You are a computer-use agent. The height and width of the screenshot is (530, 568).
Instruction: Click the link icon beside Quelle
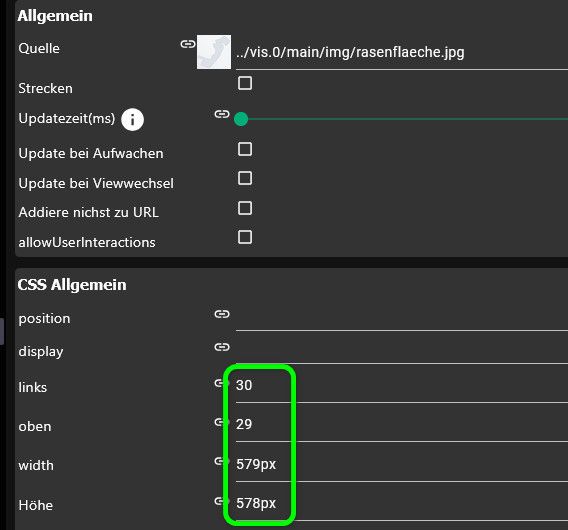[188, 44]
